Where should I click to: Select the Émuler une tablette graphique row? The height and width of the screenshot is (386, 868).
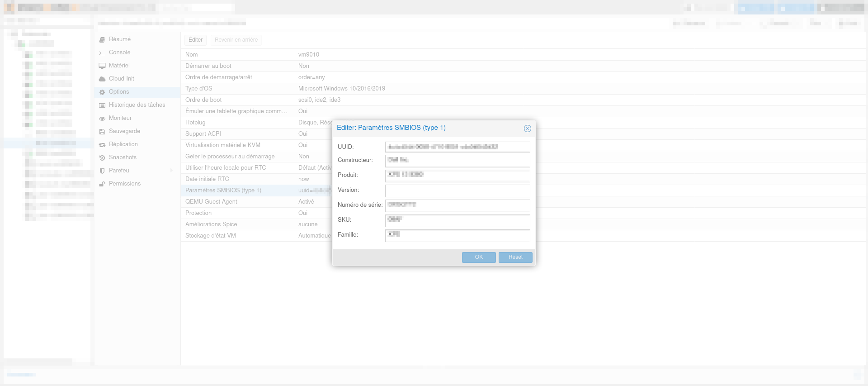523,111
